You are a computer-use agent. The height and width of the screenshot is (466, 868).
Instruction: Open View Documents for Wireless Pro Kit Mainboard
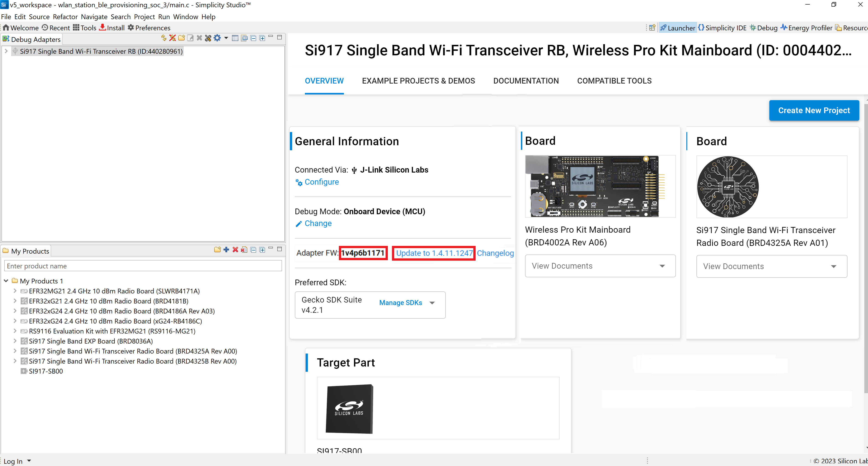[x=600, y=266]
